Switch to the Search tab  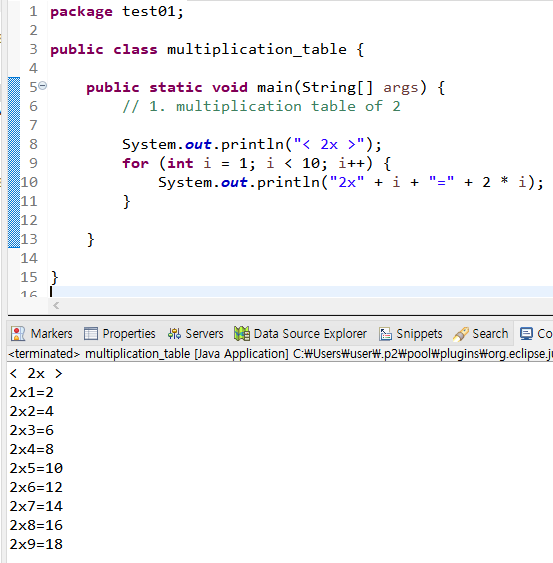(481, 334)
